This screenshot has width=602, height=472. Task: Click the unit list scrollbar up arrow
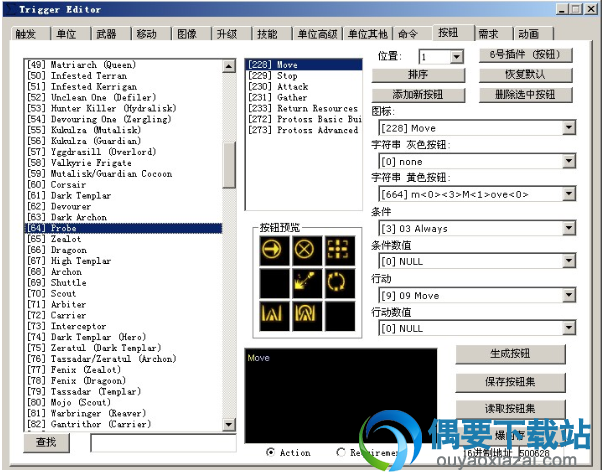229,66
